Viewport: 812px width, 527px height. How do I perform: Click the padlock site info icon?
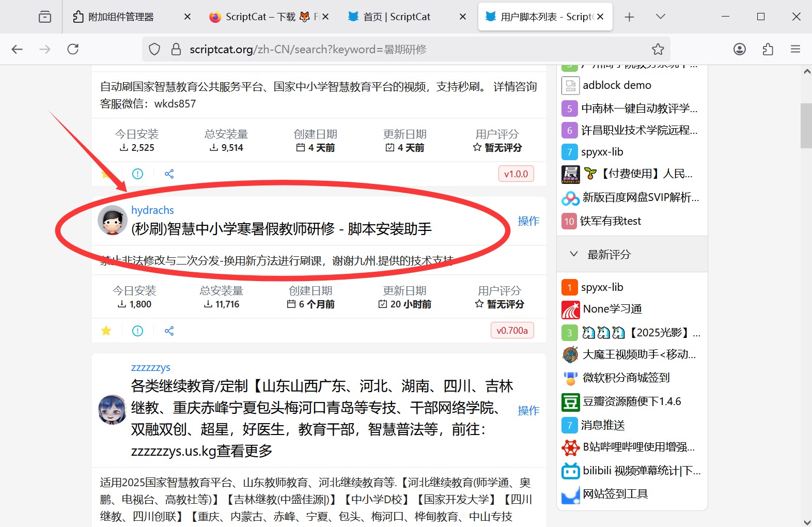point(176,49)
